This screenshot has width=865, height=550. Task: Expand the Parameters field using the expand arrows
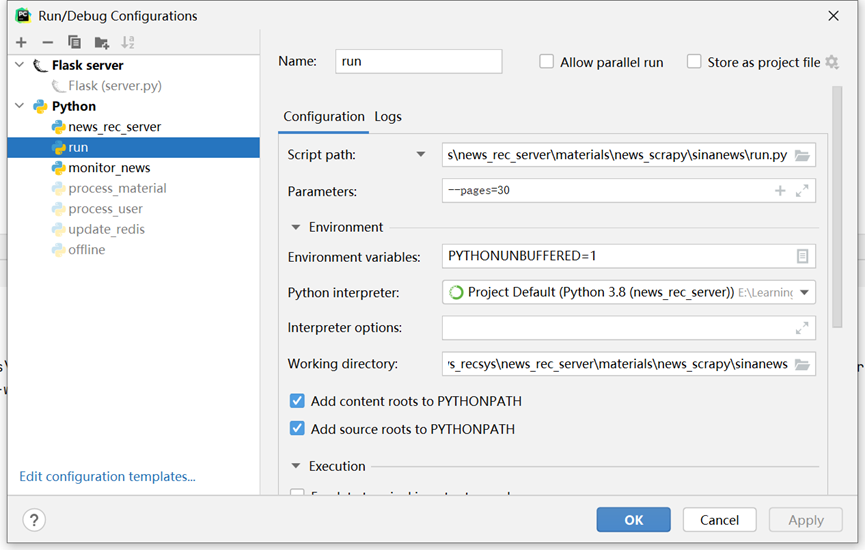tap(802, 191)
